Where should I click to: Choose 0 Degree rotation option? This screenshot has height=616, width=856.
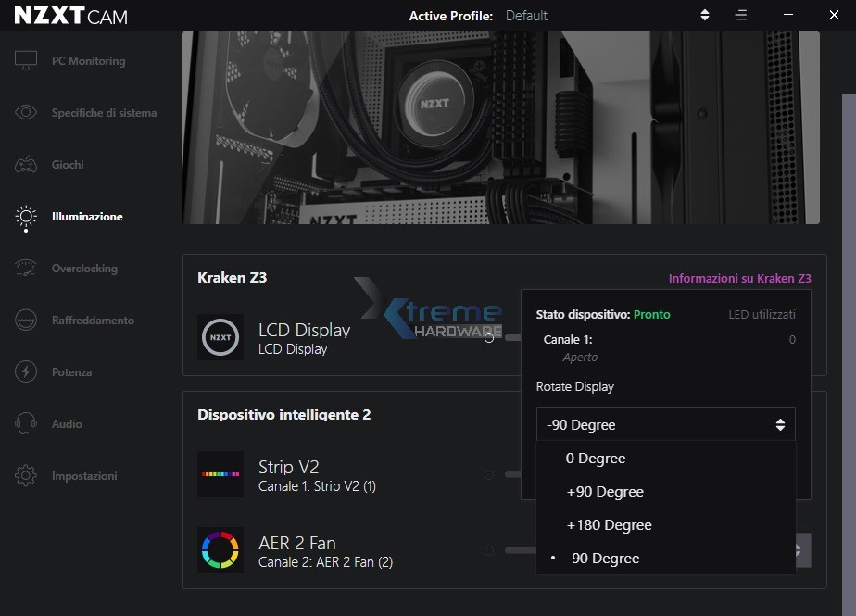coord(666,459)
